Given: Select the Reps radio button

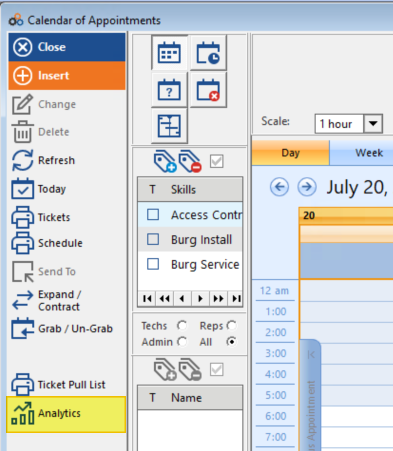Looking at the screenshot, I should tap(231, 325).
